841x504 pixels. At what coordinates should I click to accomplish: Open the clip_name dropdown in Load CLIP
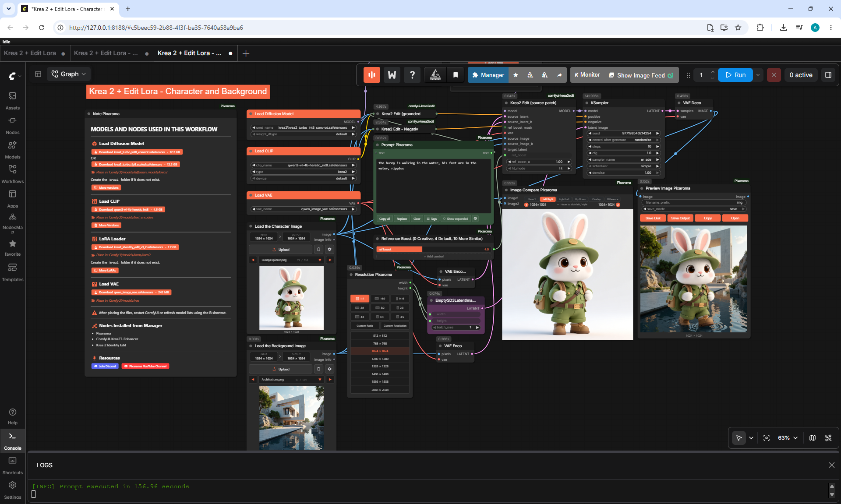tap(303, 166)
